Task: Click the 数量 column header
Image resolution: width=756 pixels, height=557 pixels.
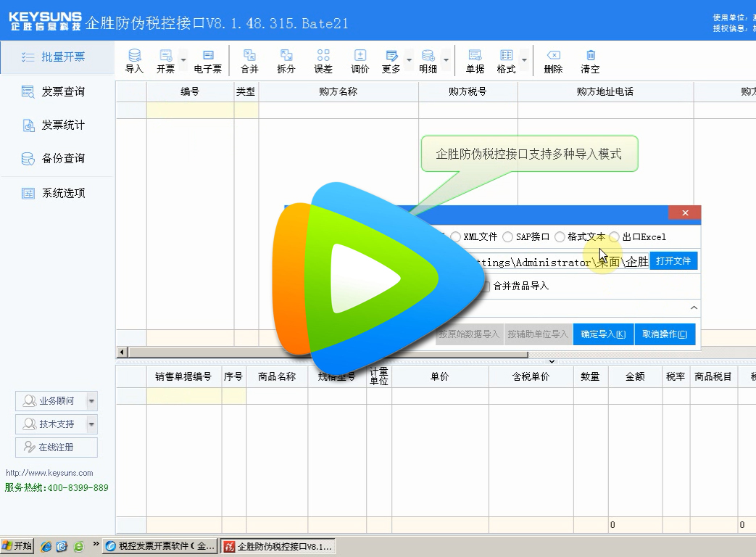Action: [591, 376]
